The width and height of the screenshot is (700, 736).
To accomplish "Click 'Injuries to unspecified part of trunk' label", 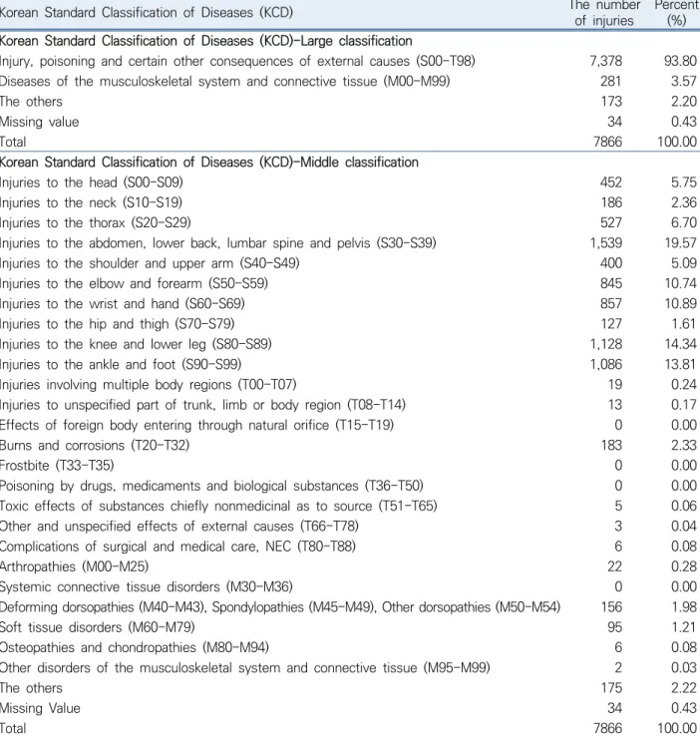I will pos(202,404).
